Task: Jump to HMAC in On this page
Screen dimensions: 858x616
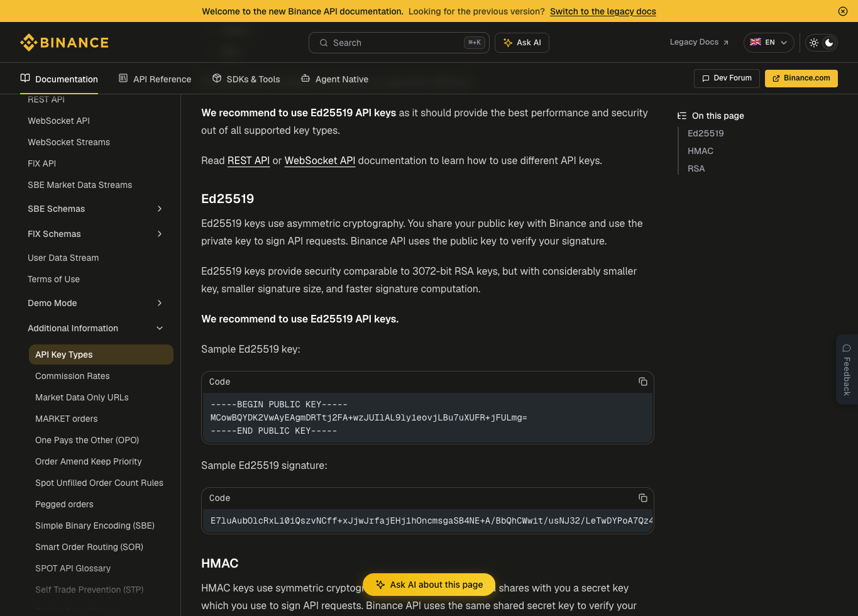Action: (x=700, y=151)
